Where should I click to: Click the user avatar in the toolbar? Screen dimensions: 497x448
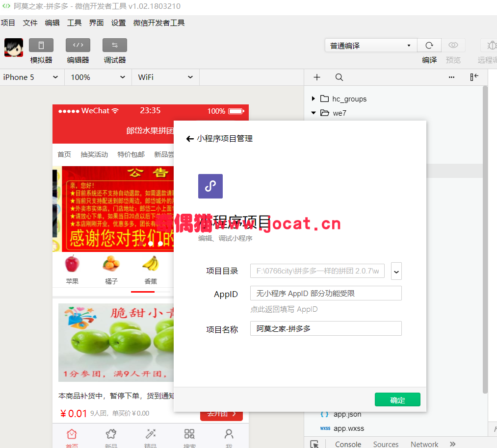14,48
